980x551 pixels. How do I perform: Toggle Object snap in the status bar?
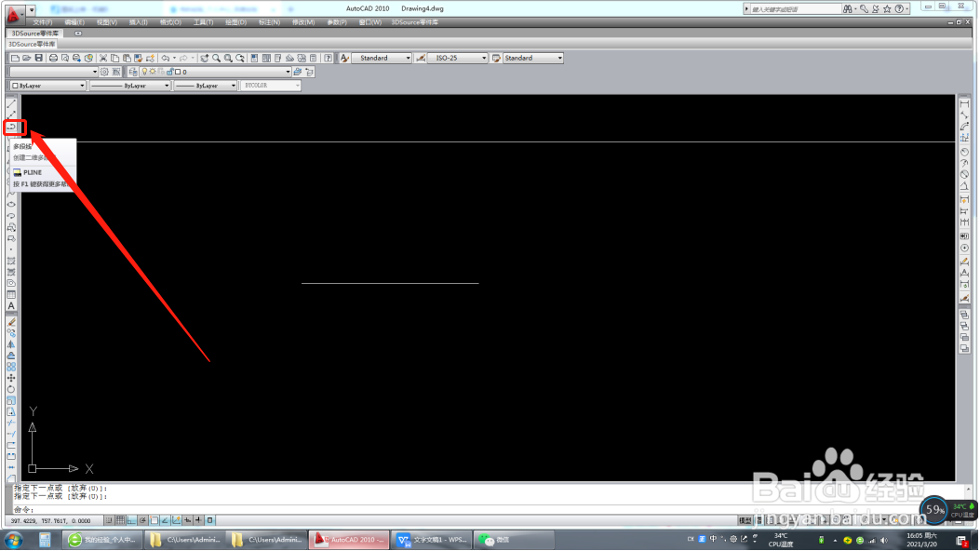[154, 520]
